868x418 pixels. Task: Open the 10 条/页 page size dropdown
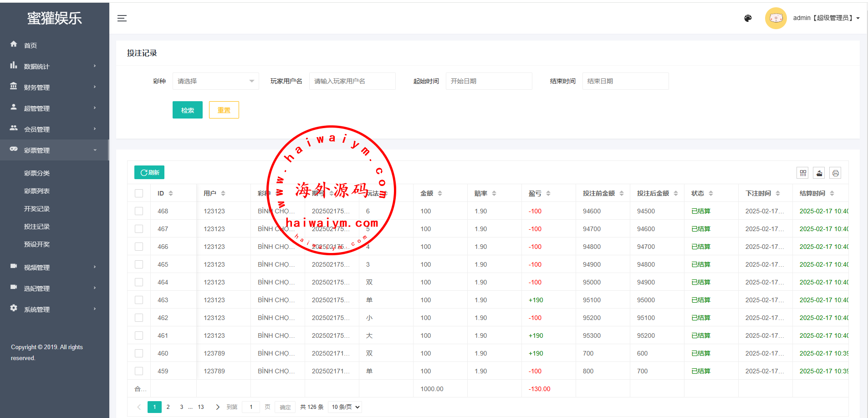pyautogui.click(x=346, y=407)
